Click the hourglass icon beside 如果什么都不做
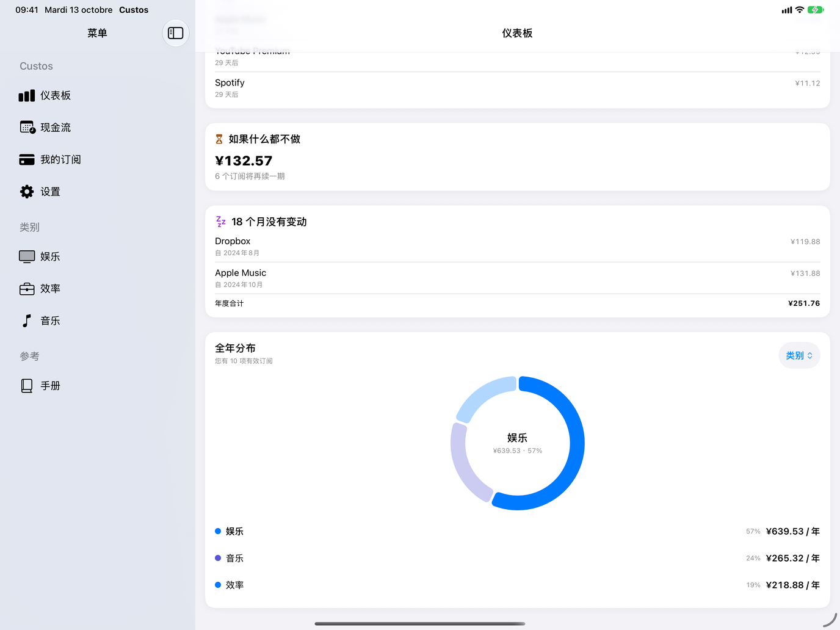 (x=219, y=139)
